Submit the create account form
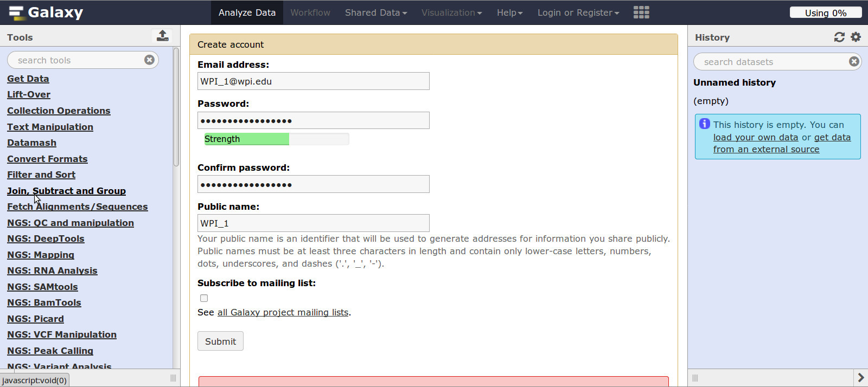This screenshot has height=387, width=868. 220,341
